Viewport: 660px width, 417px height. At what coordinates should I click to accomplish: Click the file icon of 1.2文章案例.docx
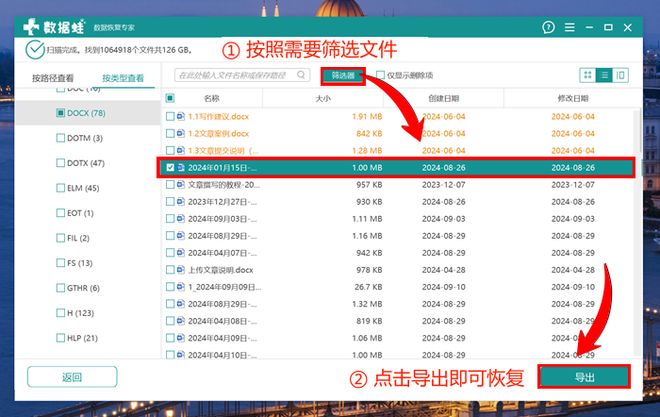pos(181,133)
